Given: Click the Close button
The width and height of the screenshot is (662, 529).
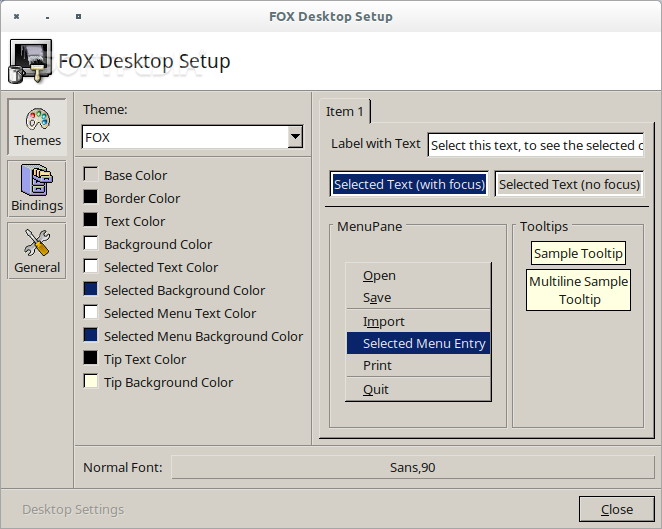Looking at the screenshot, I should point(617,509).
